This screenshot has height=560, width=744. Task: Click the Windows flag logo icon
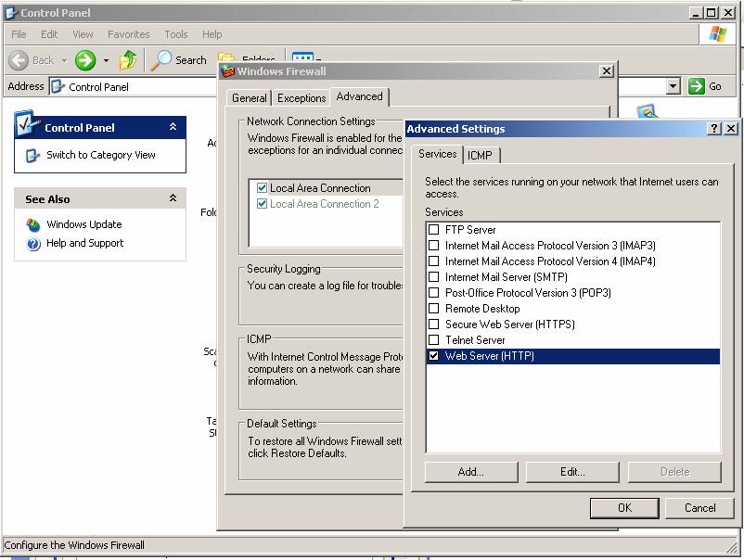[x=717, y=34]
